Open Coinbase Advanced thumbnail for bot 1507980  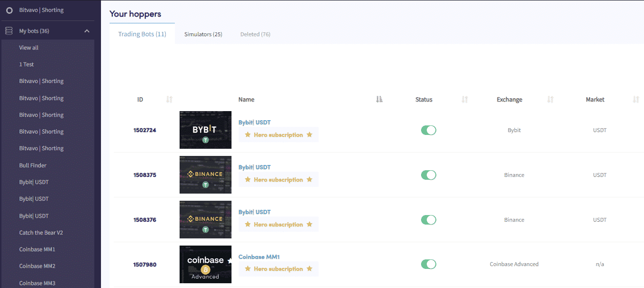point(205,264)
